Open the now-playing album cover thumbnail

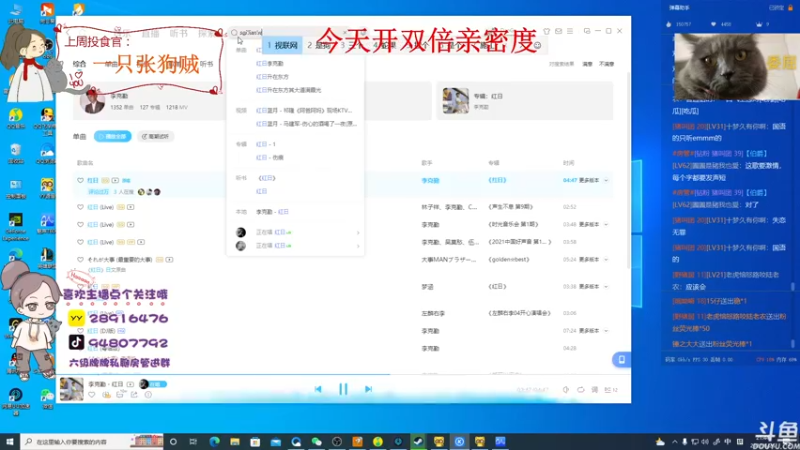[x=71, y=389]
